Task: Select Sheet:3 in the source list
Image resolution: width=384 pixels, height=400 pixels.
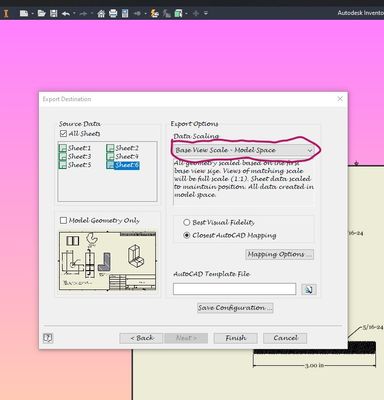Action: (x=75, y=156)
